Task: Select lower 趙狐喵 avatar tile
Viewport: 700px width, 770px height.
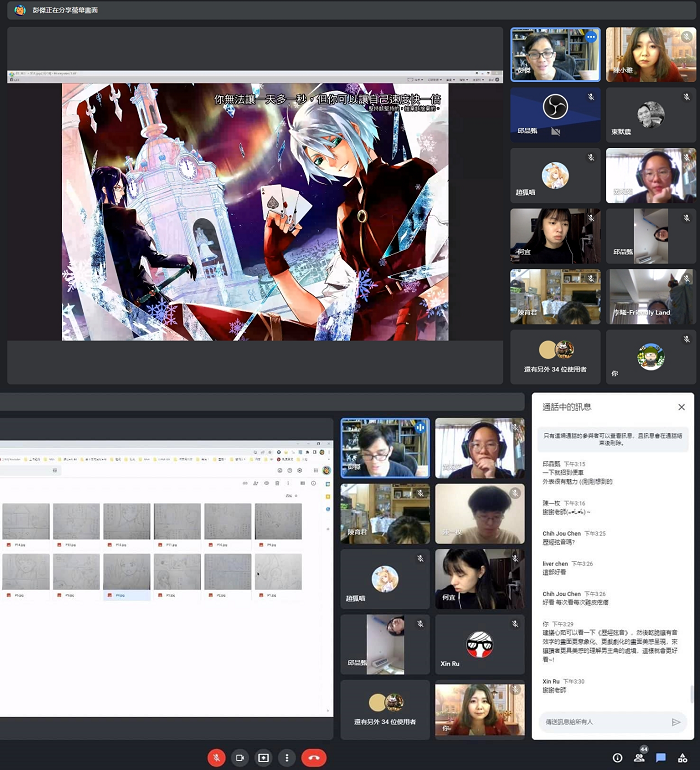Action: click(385, 579)
